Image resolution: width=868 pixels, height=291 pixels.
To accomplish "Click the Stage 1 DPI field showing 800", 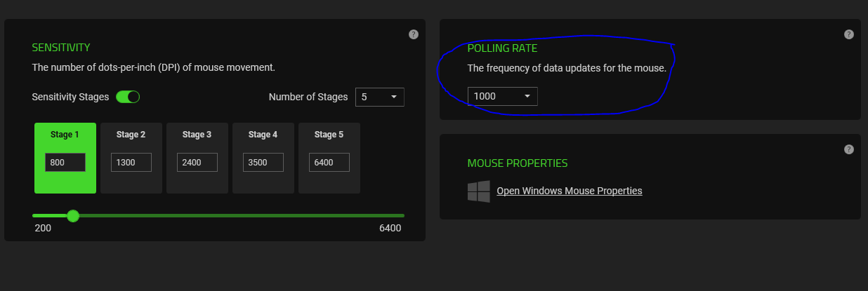I will point(65,163).
